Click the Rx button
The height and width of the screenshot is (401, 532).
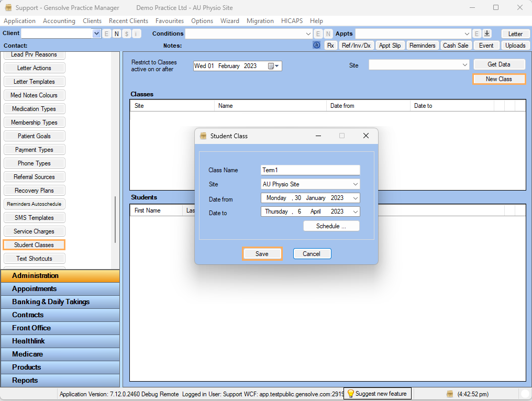pos(330,46)
